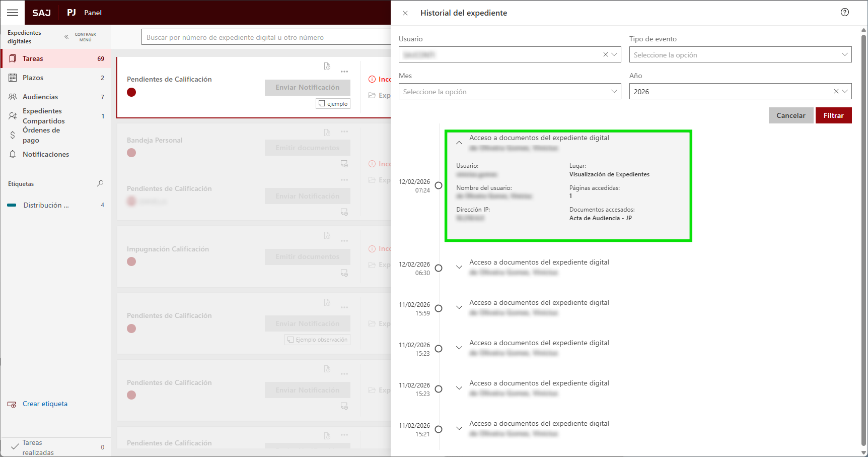
Task: Click the 12/02/2026 07:24 timeline marker
Action: tap(439, 185)
